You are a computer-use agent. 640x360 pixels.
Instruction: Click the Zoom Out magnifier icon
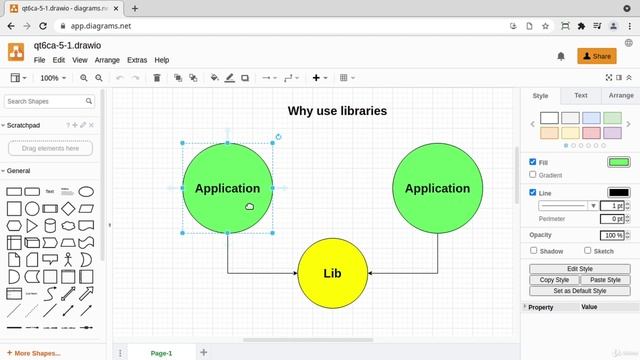(99, 78)
